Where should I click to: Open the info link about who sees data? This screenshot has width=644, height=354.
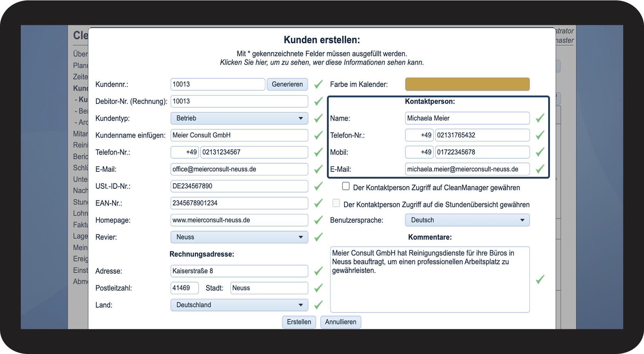pos(322,62)
